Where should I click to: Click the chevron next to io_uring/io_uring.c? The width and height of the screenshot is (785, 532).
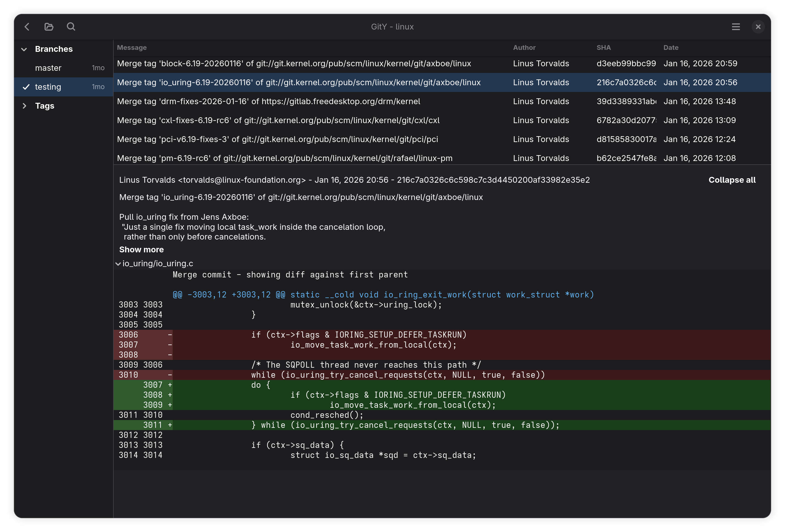pos(118,264)
